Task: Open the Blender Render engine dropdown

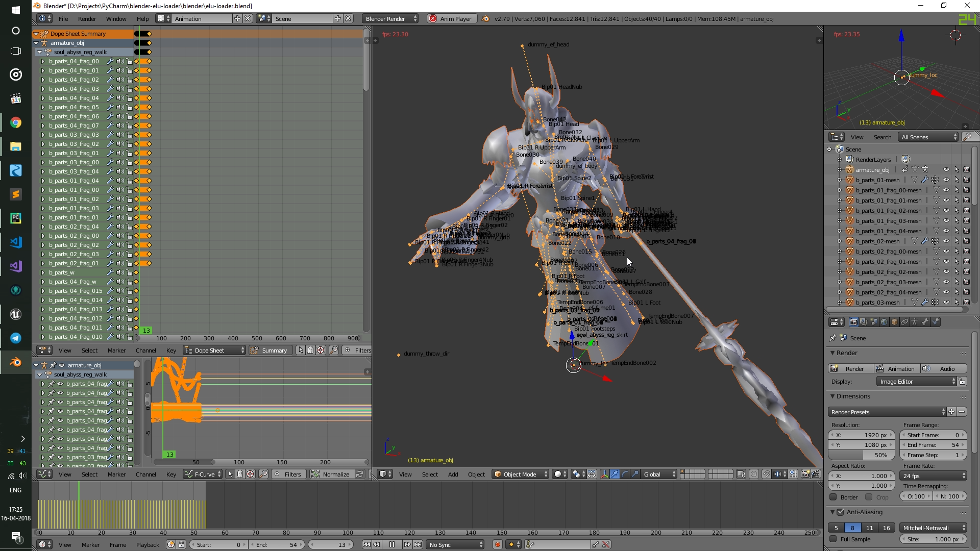Action: pyautogui.click(x=390, y=18)
